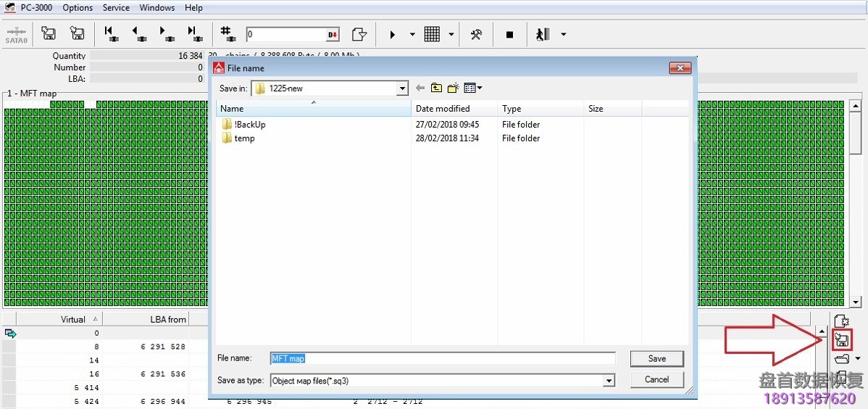Open the Help menu
This screenshot has width=868, height=409.
click(x=193, y=8)
